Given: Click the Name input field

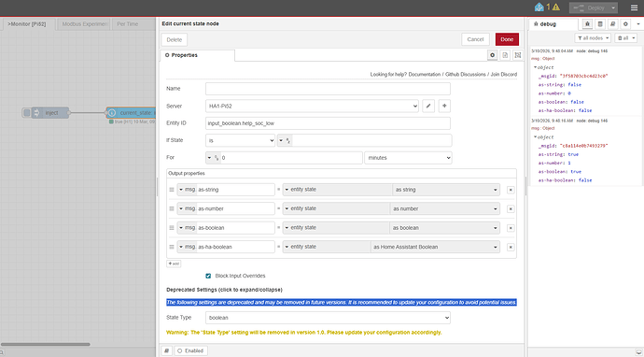Looking at the screenshot, I should click(328, 89).
